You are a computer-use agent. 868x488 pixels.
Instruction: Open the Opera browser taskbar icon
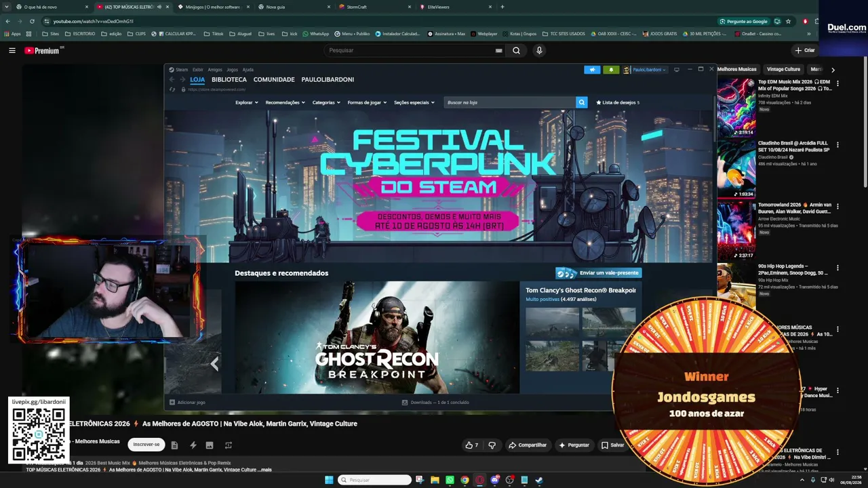coord(479,480)
